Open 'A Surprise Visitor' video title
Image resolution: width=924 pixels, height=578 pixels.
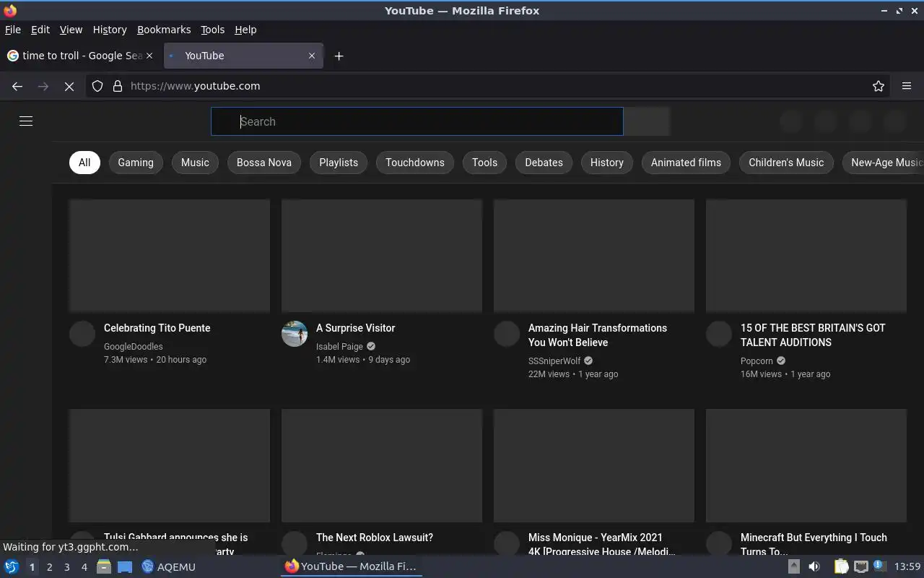[355, 328]
